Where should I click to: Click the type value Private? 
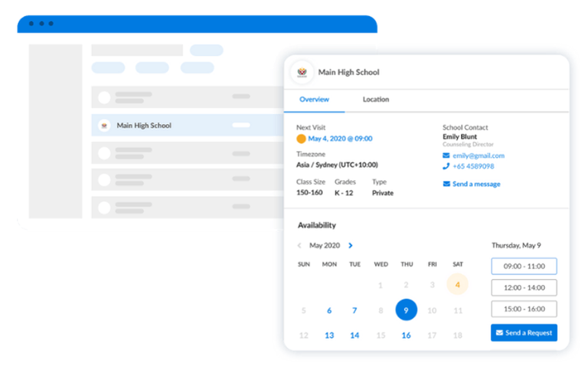click(x=383, y=193)
